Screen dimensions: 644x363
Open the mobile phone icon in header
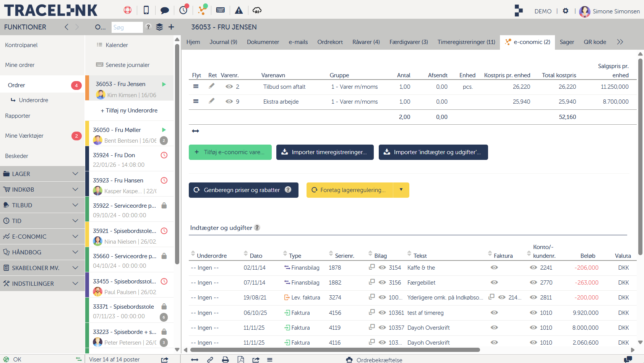click(x=146, y=10)
